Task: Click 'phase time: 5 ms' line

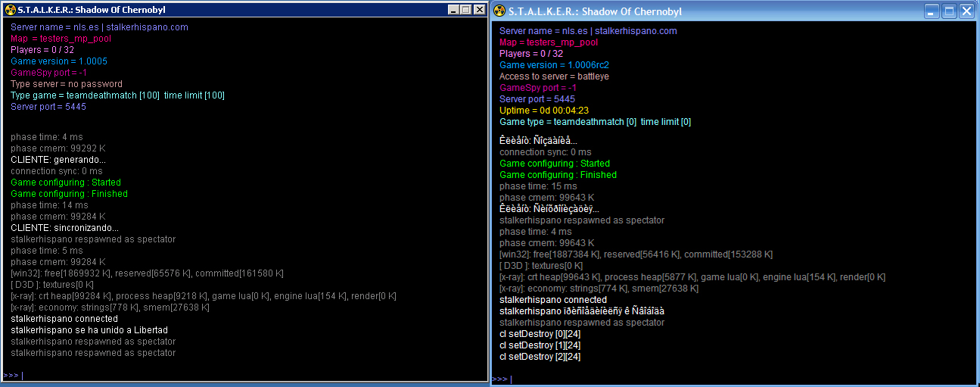Action: coord(47,251)
